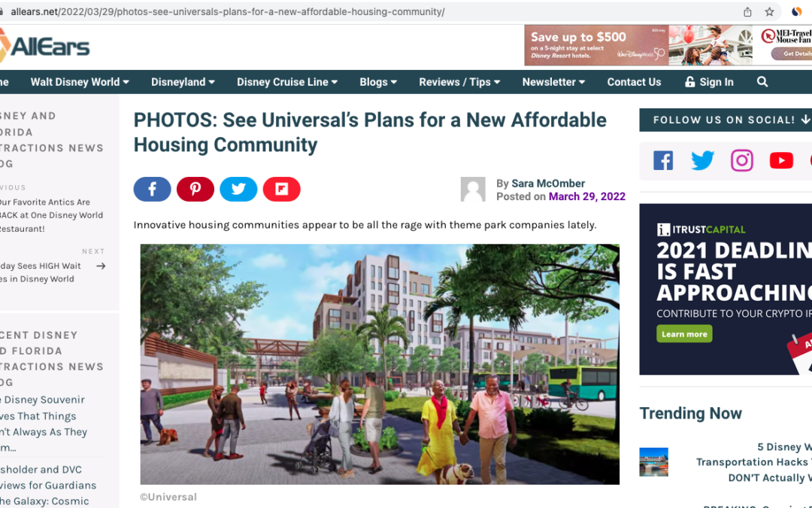Click the AllEars site logo
The width and height of the screenshot is (812, 508).
coord(45,47)
